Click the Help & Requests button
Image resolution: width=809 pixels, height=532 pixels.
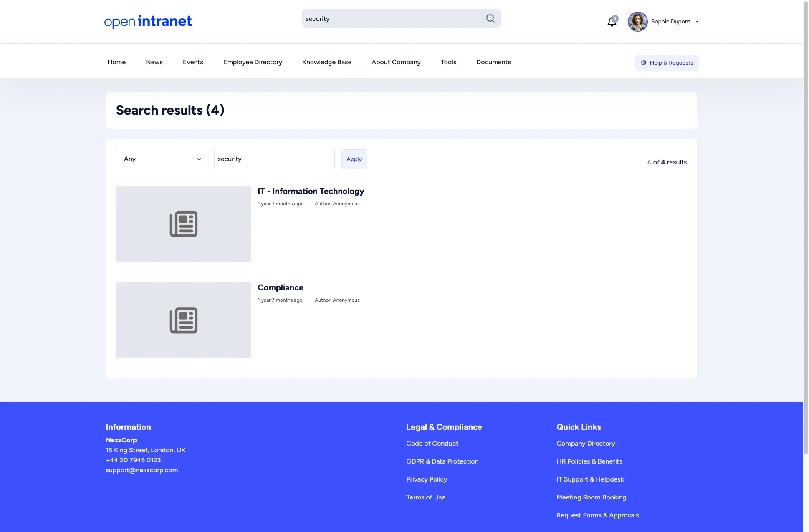tap(667, 63)
